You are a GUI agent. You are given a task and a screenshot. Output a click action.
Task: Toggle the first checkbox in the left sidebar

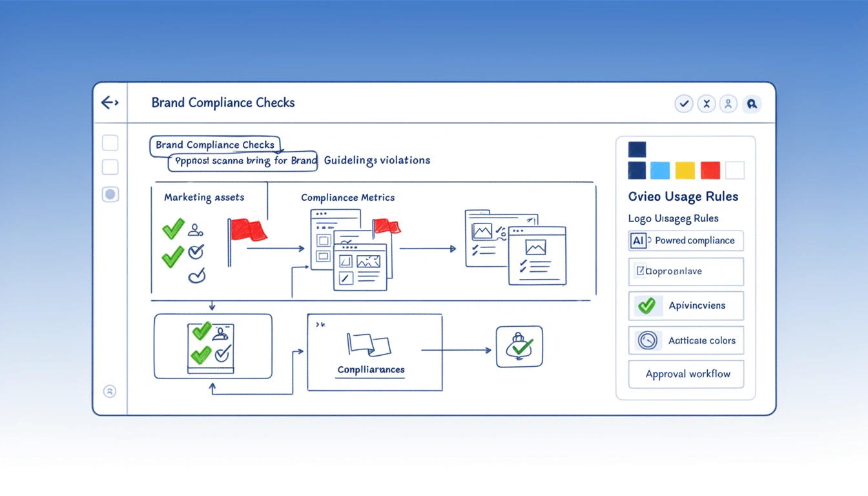click(x=110, y=142)
